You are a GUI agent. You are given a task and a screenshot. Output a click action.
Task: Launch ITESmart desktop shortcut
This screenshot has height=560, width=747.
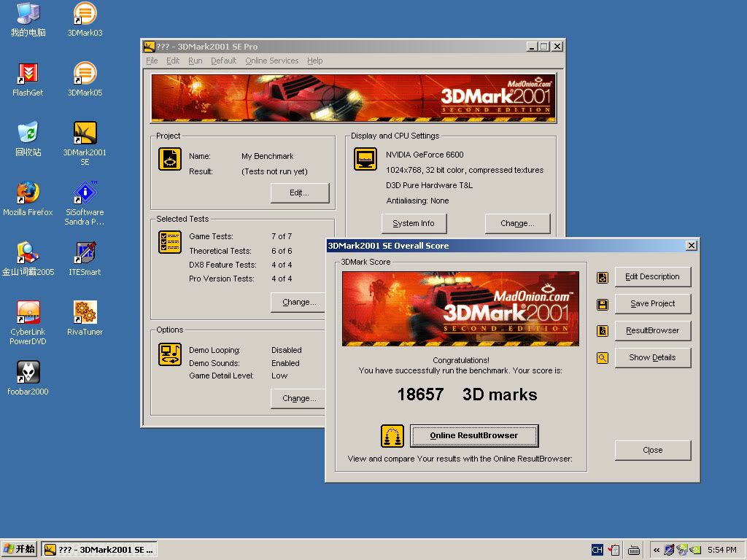(85, 259)
